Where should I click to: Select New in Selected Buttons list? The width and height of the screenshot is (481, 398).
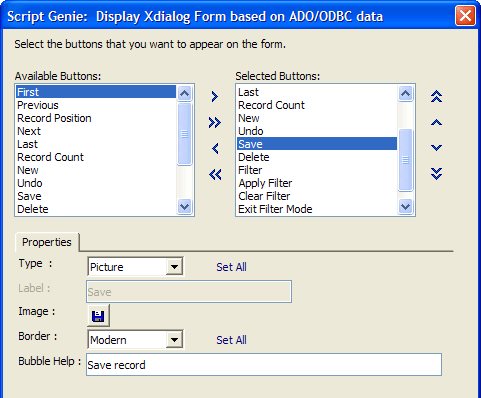pos(317,118)
